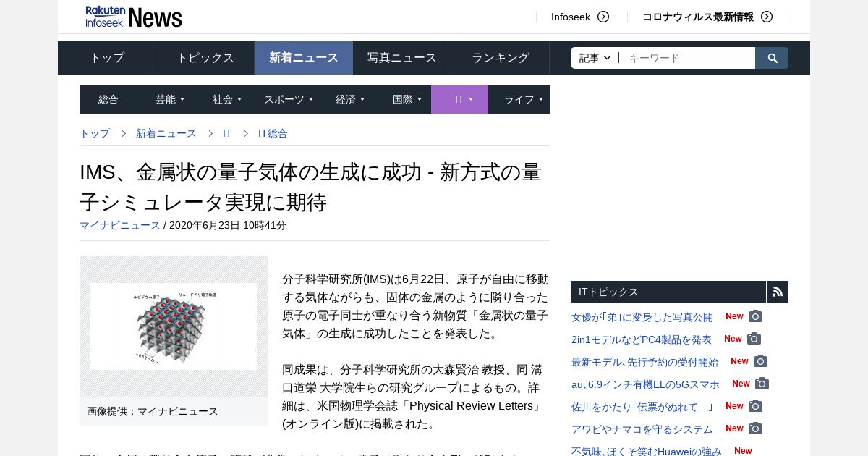Click the date 2020年6月23日 10時41分
Image resolution: width=868 pixels, height=456 pixels.
[228, 225]
